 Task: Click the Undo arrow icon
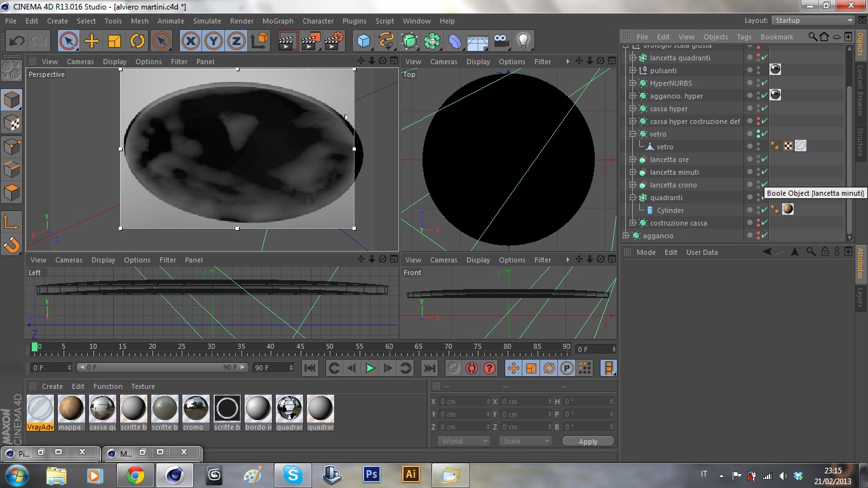(17, 41)
